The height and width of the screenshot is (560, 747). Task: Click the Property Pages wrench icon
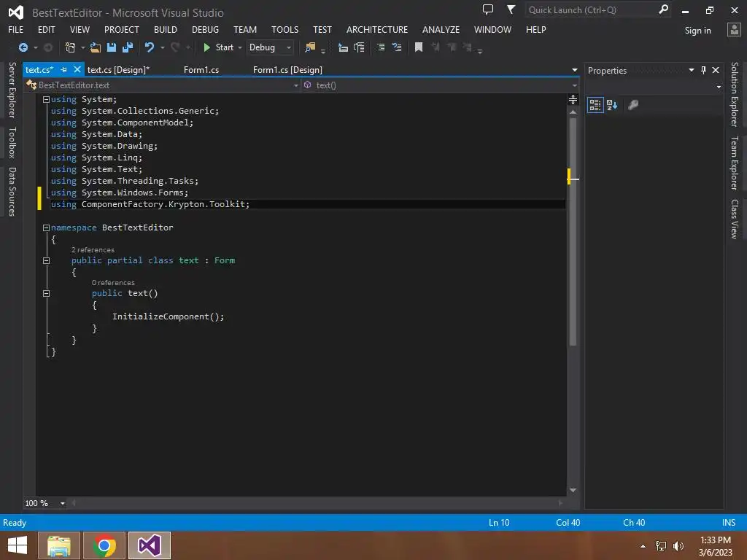pos(633,105)
